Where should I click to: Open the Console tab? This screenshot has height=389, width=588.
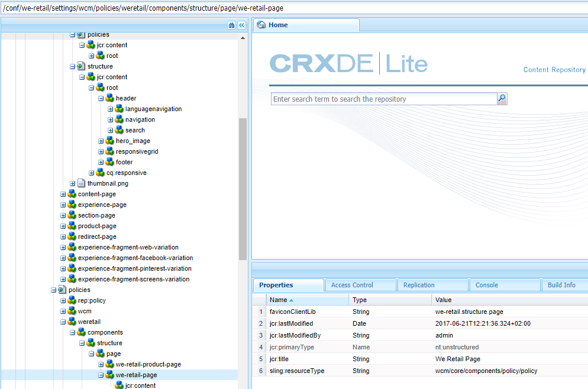[505, 285]
